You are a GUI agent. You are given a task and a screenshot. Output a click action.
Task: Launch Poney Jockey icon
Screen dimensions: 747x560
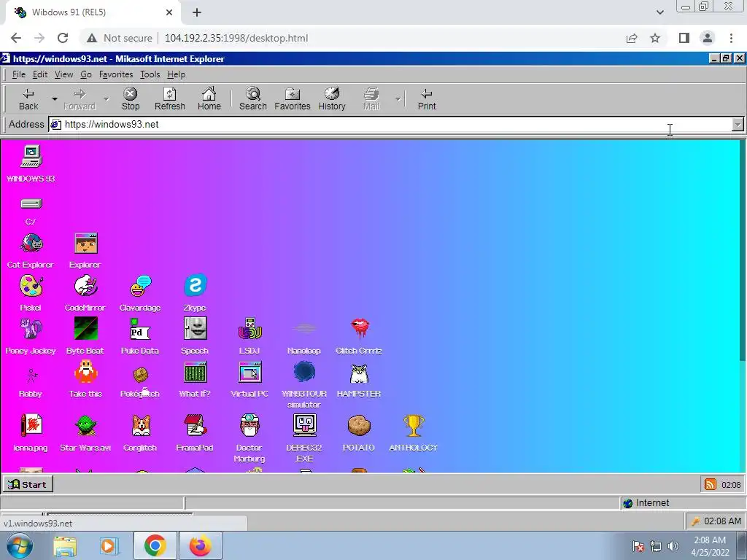(x=31, y=329)
